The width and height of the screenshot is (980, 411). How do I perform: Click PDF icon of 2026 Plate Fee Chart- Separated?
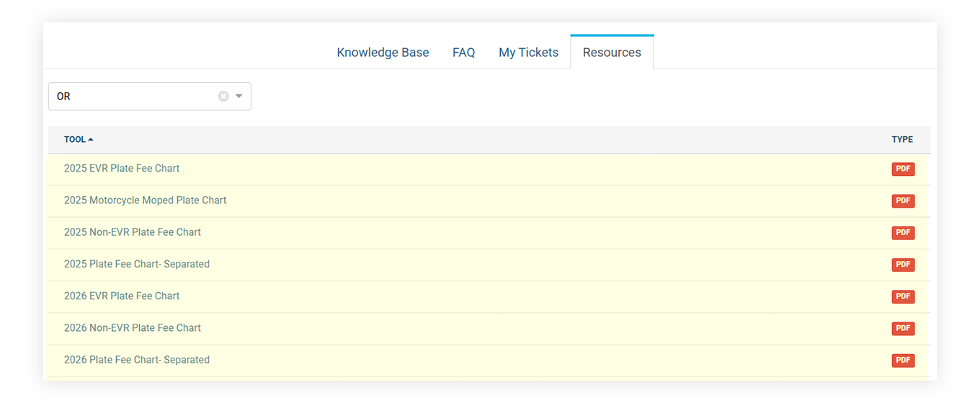click(903, 360)
